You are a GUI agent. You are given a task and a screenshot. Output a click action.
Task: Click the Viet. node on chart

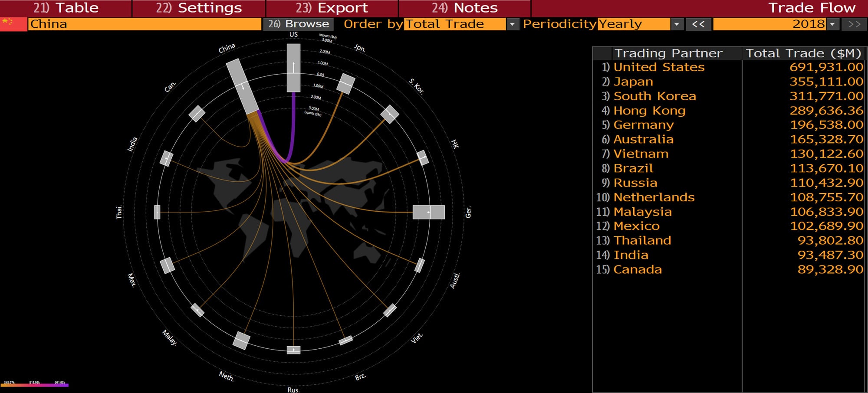(x=390, y=310)
